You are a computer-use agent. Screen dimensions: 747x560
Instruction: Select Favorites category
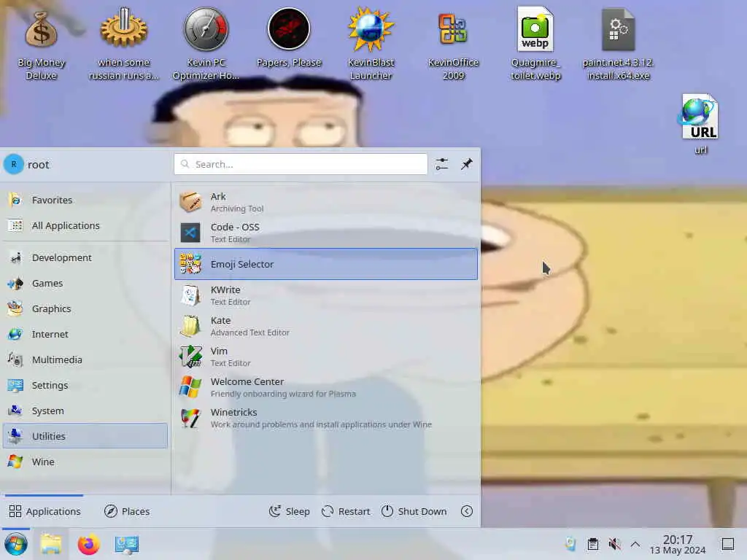click(85, 200)
